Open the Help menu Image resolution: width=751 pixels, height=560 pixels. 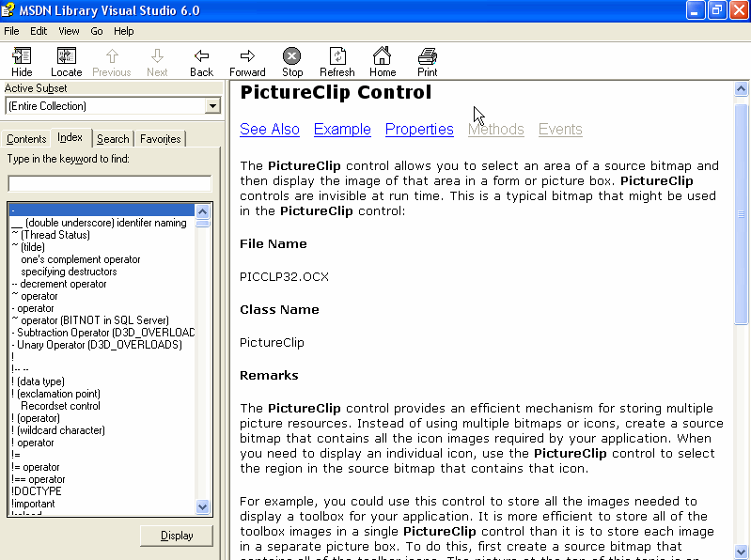(123, 31)
